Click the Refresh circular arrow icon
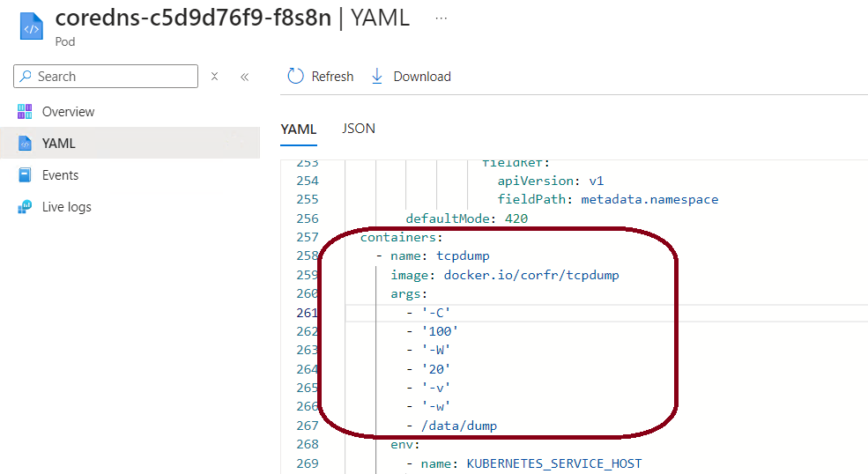The height and width of the screenshot is (474, 868). [296, 77]
